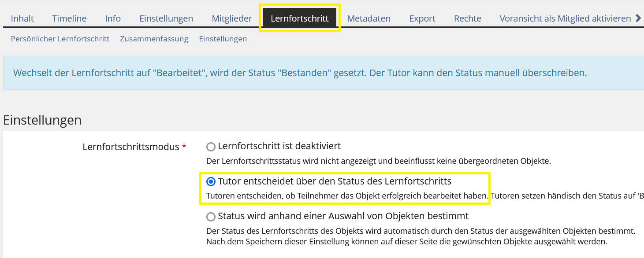Viewport: 644px width, 258px height.
Task: Open the Export tab
Action: coord(422,18)
